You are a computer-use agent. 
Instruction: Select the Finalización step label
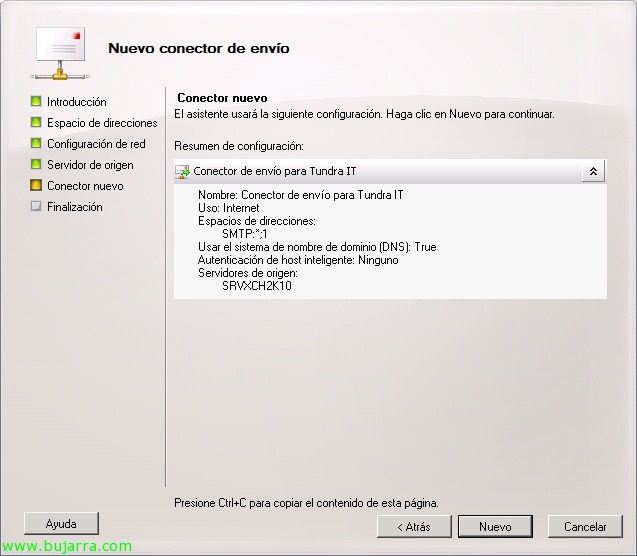coord(75,207)
